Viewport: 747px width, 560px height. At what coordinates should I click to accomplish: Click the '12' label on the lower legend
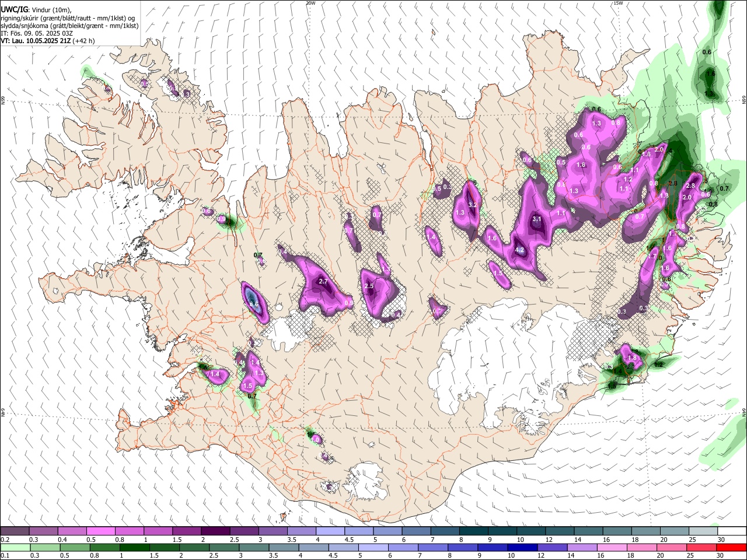tap(541, 556)
